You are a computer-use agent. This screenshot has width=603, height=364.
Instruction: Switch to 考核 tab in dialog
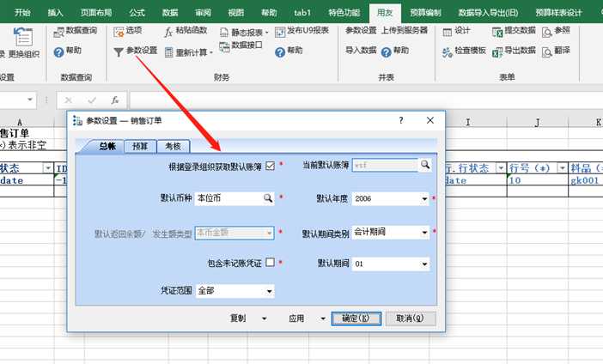(173, 147)
